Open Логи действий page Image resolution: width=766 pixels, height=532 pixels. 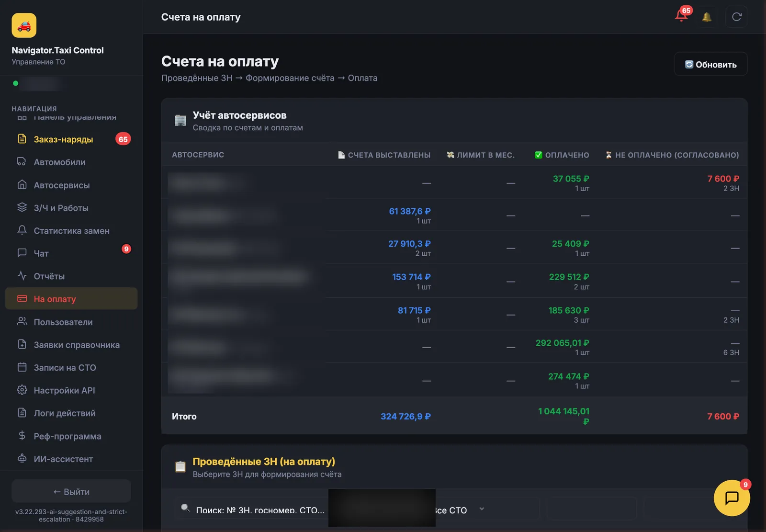click(x=71, y=413)
